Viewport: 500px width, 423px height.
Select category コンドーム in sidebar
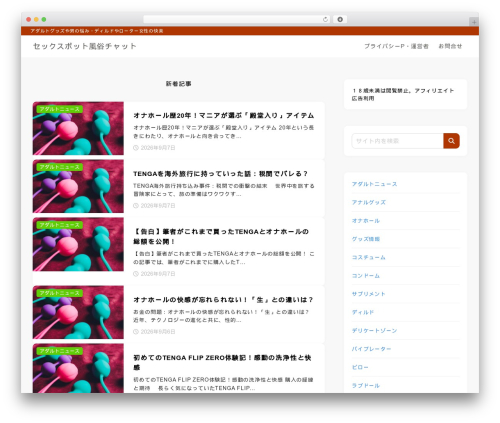click(366, 276)
